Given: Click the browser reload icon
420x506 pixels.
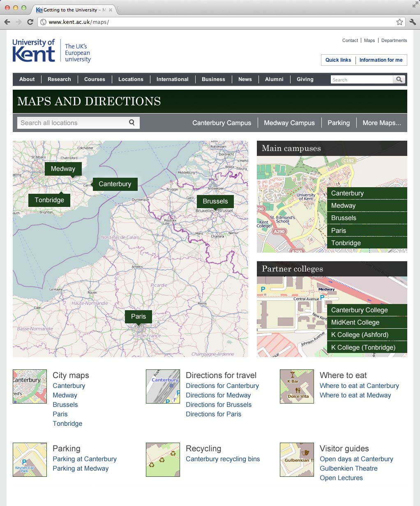Looking at the screenshot, I should 30,22.
